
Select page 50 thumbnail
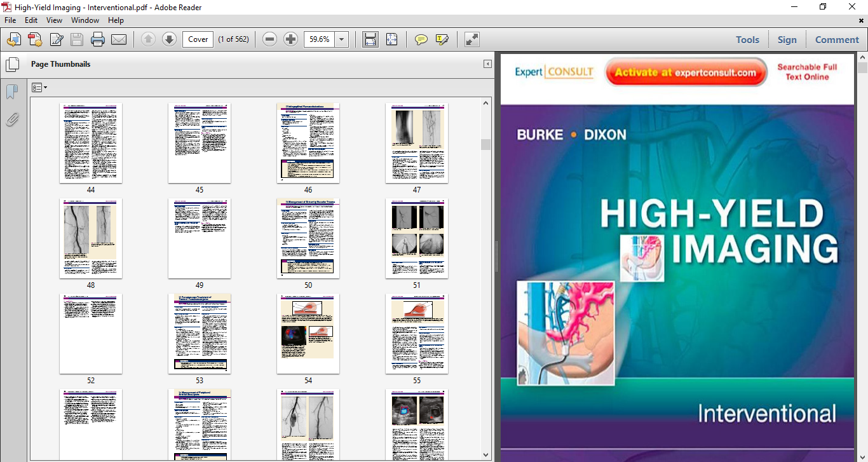(x=308, y=238)
